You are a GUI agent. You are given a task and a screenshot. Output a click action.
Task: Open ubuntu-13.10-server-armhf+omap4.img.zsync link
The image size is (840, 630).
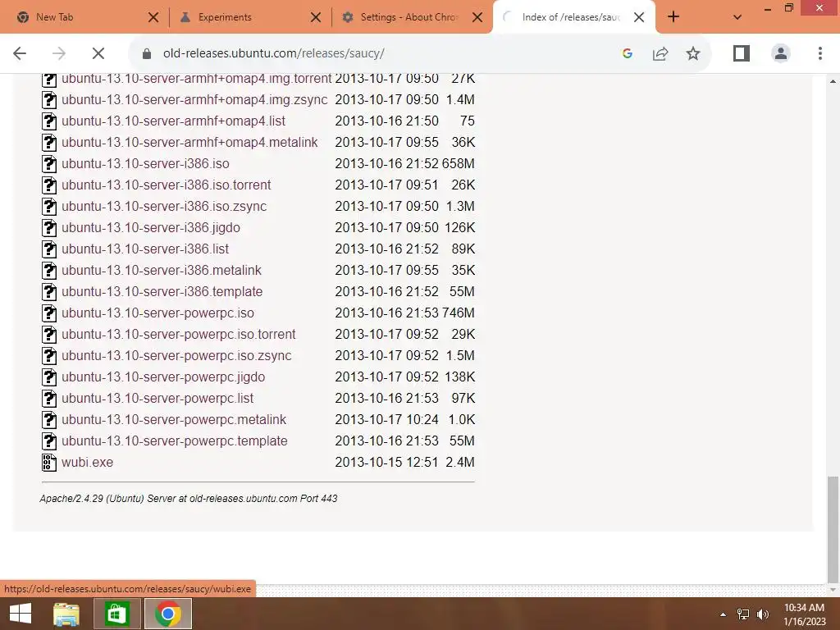coord(194,99)
